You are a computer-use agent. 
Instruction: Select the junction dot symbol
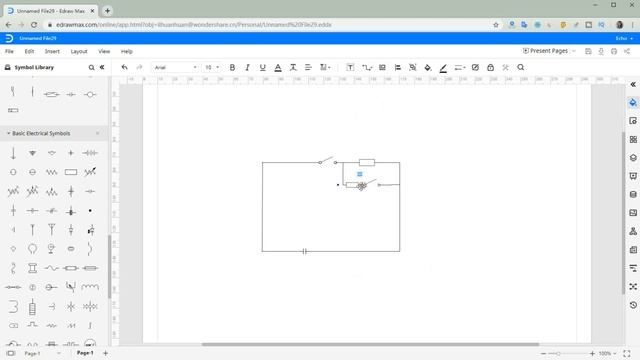coord(90,211)
